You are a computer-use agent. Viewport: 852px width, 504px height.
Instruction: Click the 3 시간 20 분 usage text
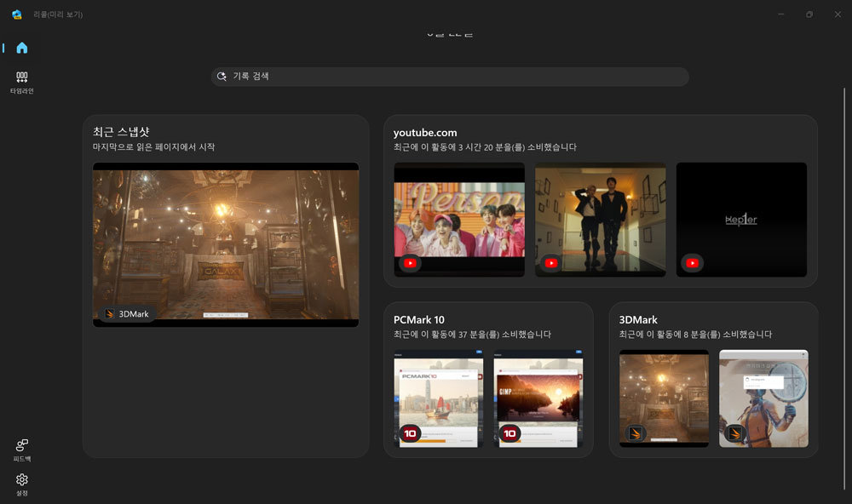click(485, 147)
